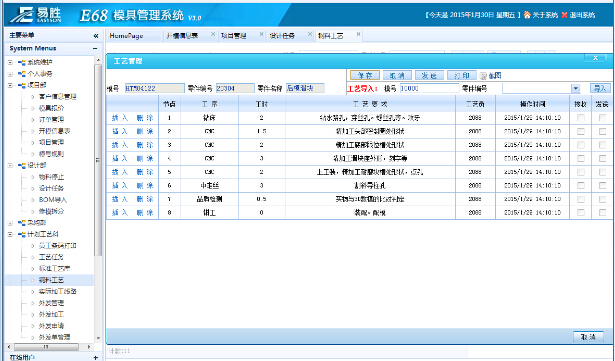The image size is (615, 361).
Task: Tick last-column checkbox in node 2 CNC row
Action: pos(602,131)
